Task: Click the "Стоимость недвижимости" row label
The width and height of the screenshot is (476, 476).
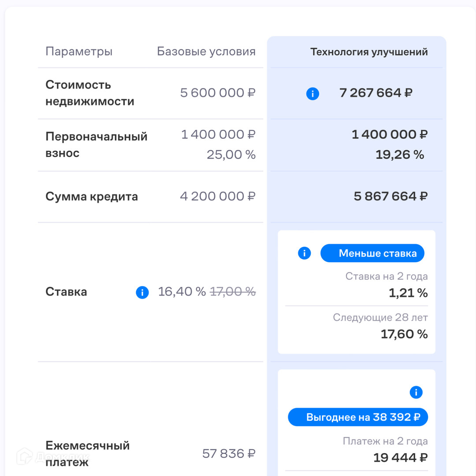Action: pos(90,93)
